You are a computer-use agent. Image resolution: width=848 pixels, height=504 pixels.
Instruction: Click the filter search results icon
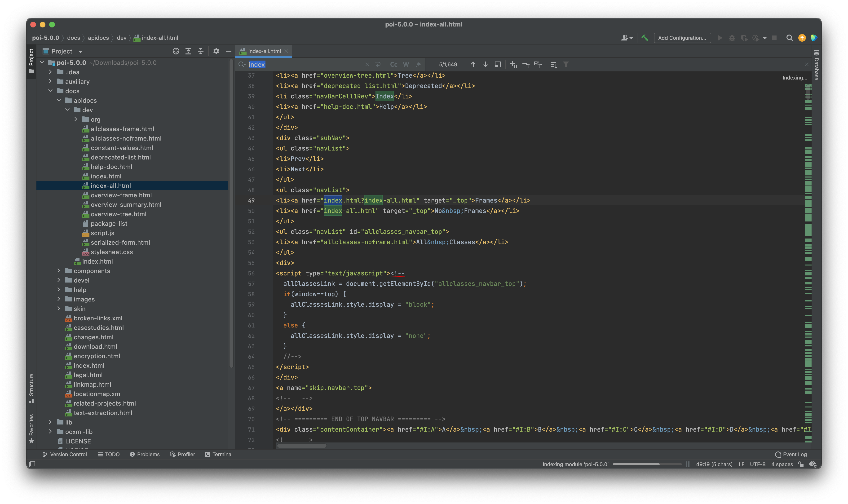click(566, 65)
